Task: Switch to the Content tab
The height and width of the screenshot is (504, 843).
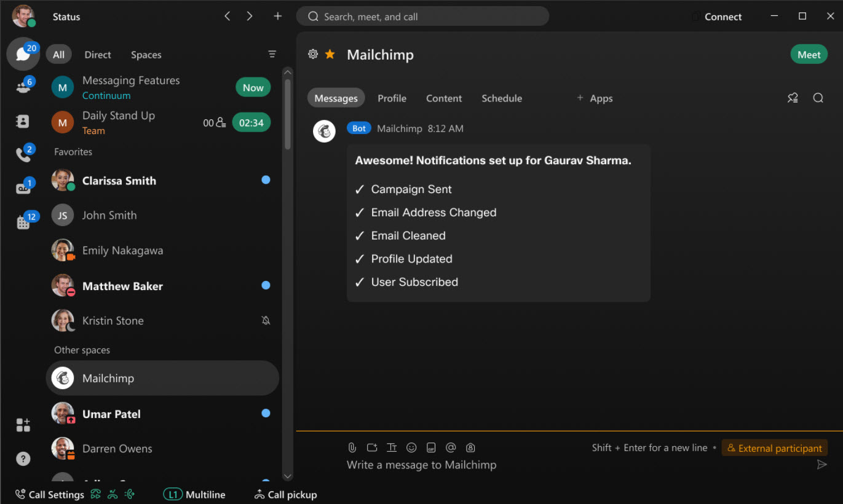Action: click(444, 98)
